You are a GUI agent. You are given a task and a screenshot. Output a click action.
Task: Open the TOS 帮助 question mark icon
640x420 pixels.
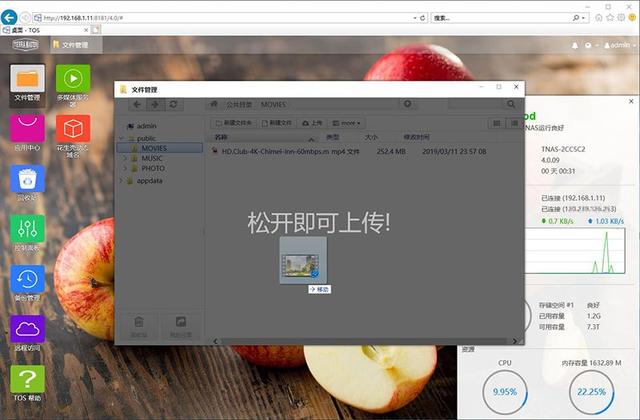pos(27,383)
